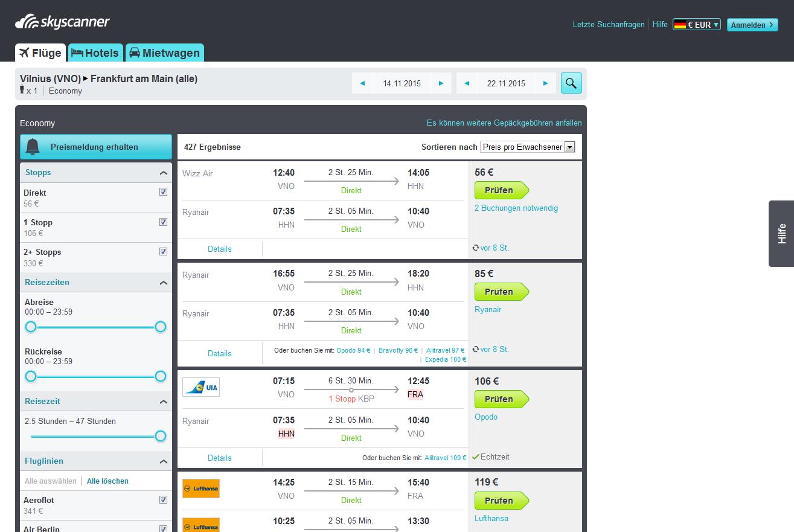Click the Rückreise slider right handle
The height and width of the screenshot is (532, 794).
coord(161,376)
